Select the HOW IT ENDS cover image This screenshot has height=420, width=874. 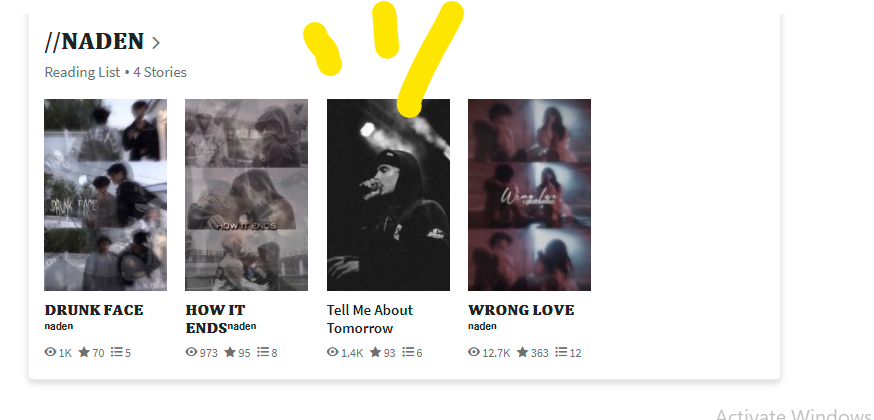click(246, 195)
